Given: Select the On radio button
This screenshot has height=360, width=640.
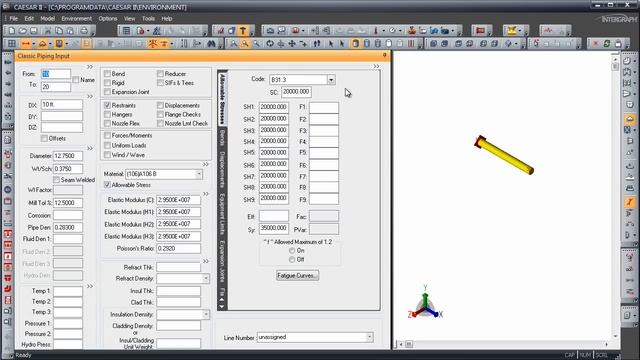Looking at the screenshot, I should pos(292,251).
